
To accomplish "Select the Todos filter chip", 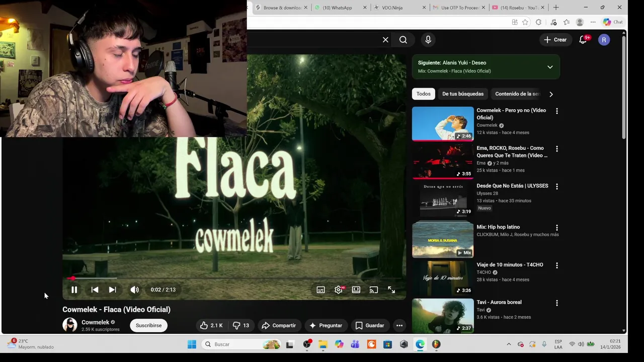I will coord(424,94).
